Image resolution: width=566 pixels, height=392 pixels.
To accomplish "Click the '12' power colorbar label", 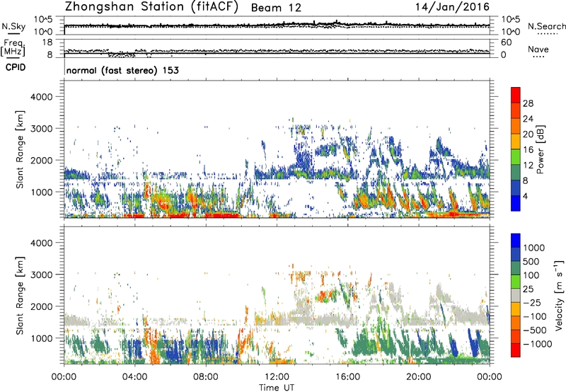I will [x=528, y=166].
